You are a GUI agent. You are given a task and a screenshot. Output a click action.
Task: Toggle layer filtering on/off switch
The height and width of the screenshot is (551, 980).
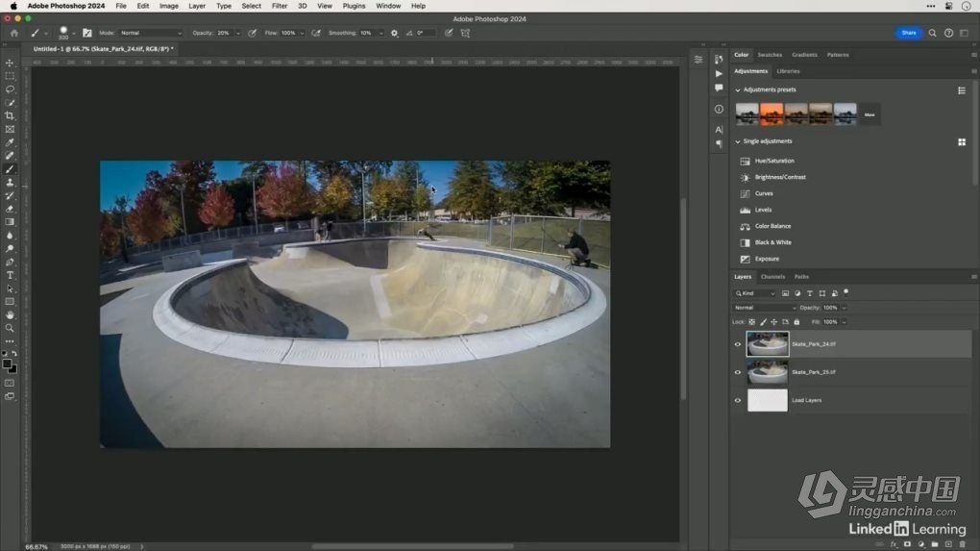pos(846,292)
